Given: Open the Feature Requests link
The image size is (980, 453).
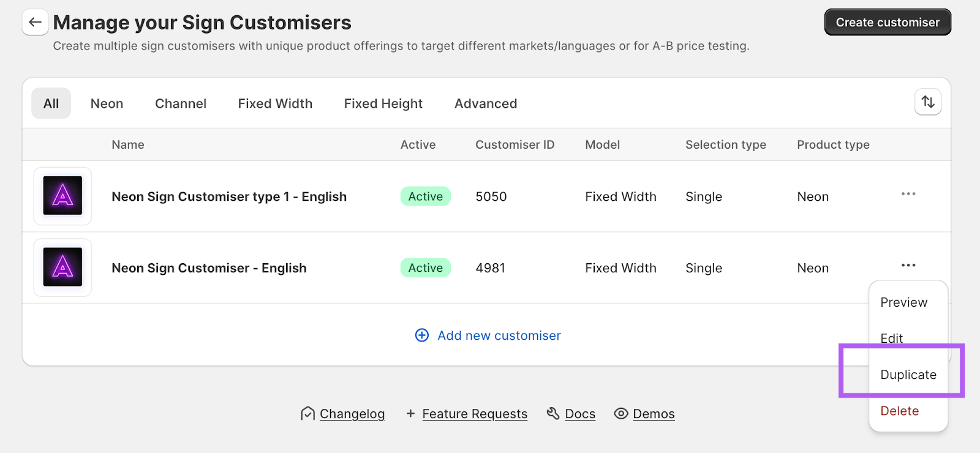Looking at the screenshot, I should pos(475,414).
